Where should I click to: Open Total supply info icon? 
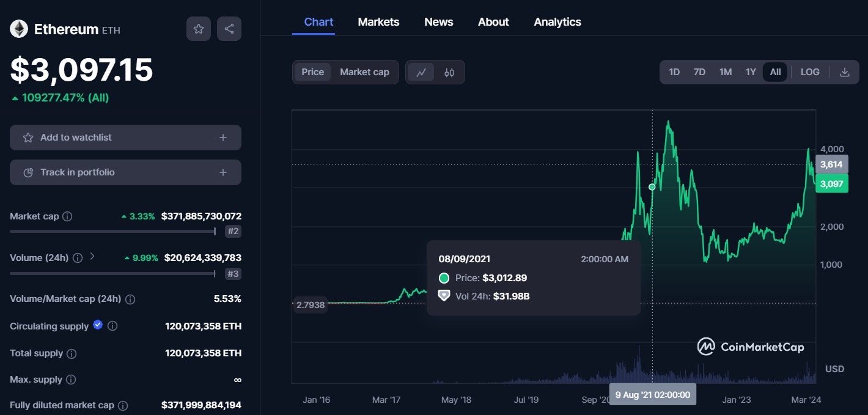(x=72, y=354)
